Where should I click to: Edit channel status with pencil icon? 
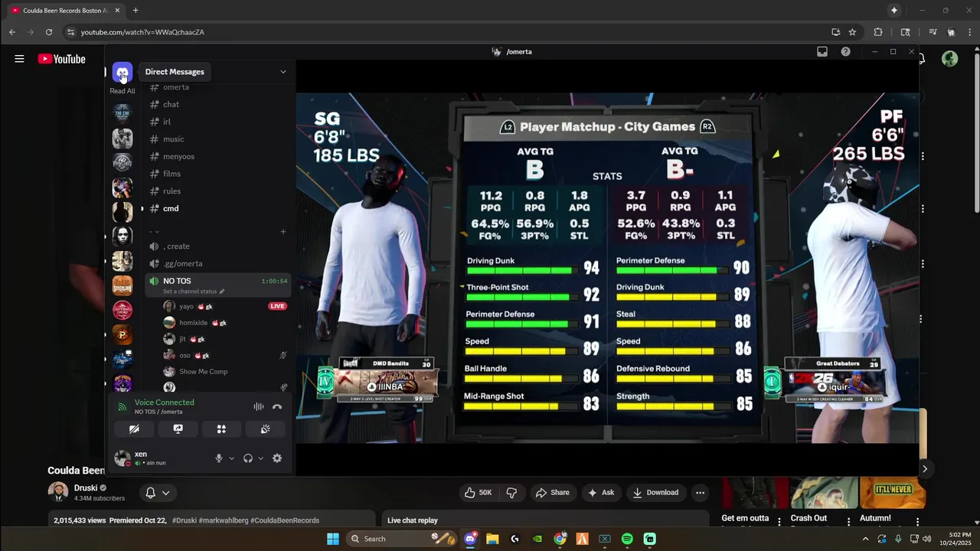click(x=222, y=292)
